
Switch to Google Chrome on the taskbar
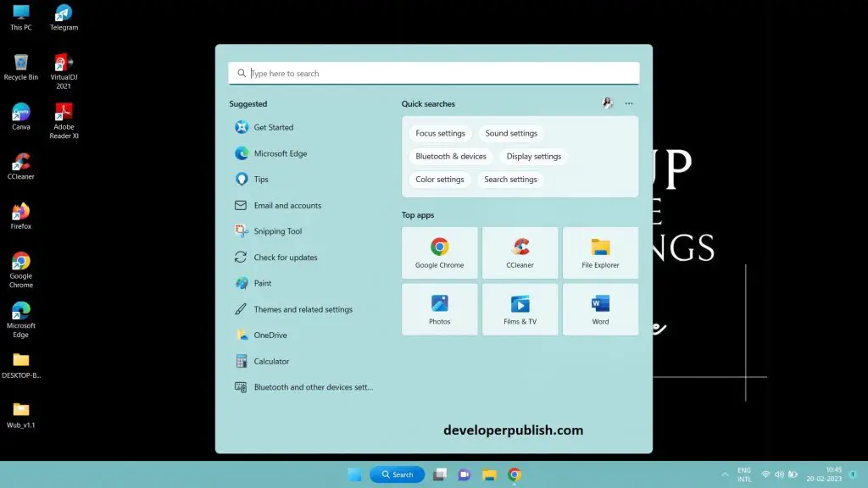click(515, 474)
